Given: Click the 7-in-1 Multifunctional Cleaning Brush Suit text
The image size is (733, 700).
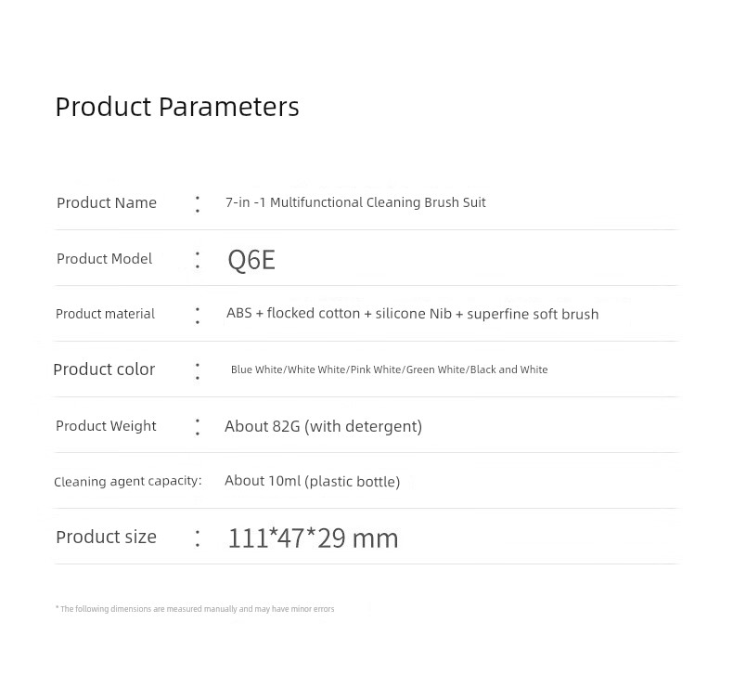Looking at the screenshot, I should point(355,202).
